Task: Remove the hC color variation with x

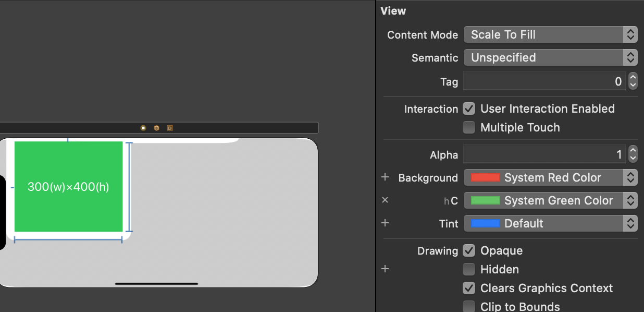Action: point(385,200)
